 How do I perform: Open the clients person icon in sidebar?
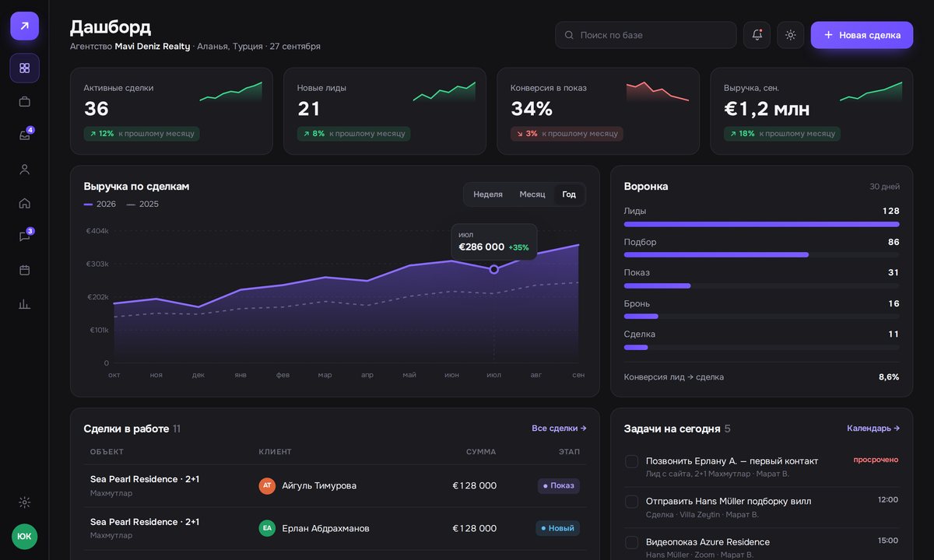pyautogui.click(x=24, y=170)
